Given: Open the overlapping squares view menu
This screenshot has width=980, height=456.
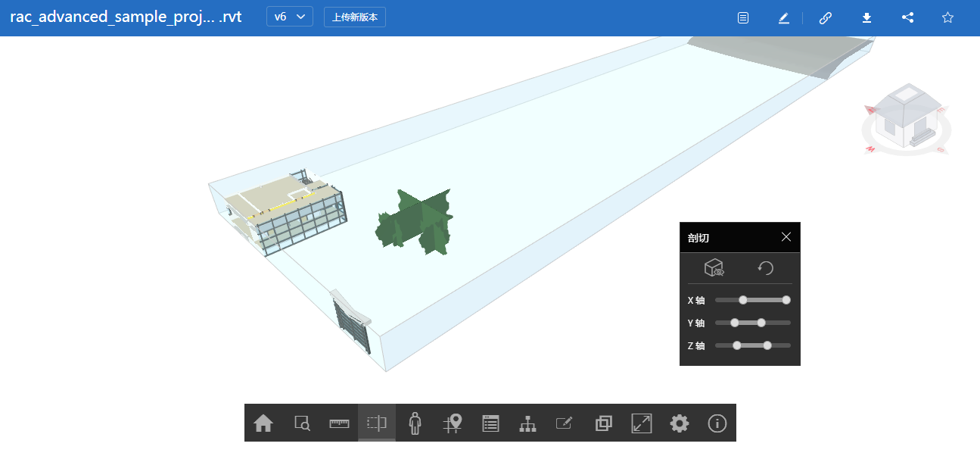Looking at the screenshot, I should pyautogui.click(x=603, y=423).
